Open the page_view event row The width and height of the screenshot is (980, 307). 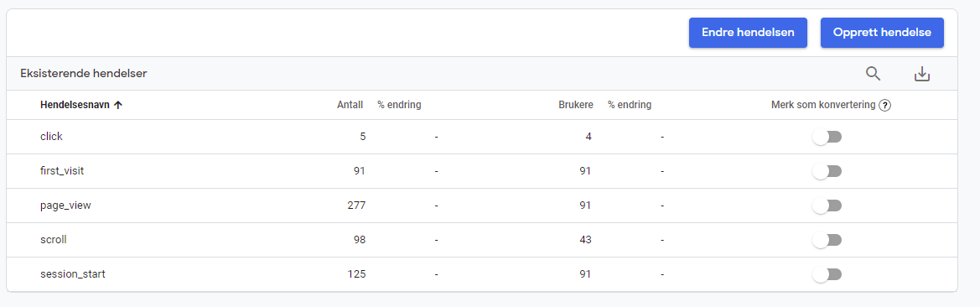(x=481, y=206)
